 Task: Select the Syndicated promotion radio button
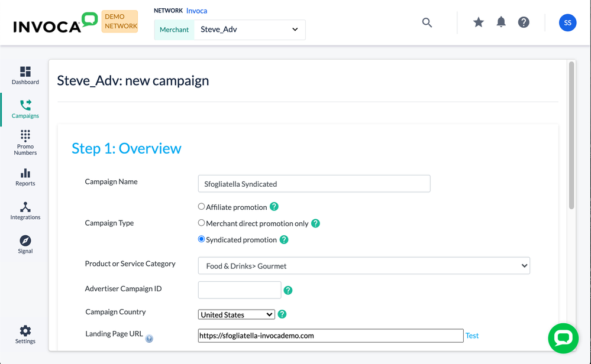pyautogui.click(x=202, y=239)
